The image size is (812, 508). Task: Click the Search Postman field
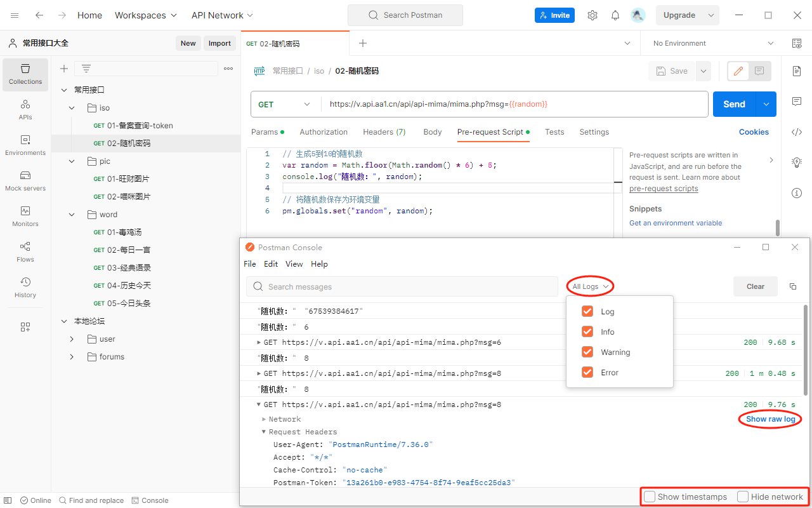(x=405, y=15)
